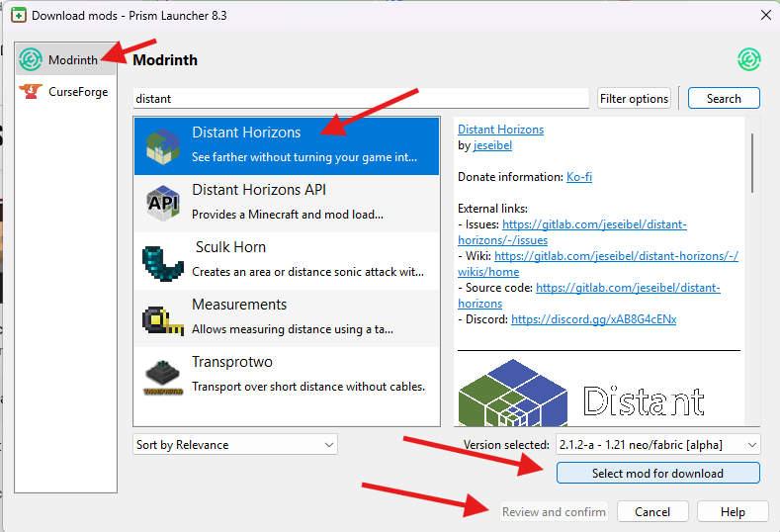
Task: Click the CurseForge anvil icon in sidebar
Action: pyautogui.click(x=31, y=92)
